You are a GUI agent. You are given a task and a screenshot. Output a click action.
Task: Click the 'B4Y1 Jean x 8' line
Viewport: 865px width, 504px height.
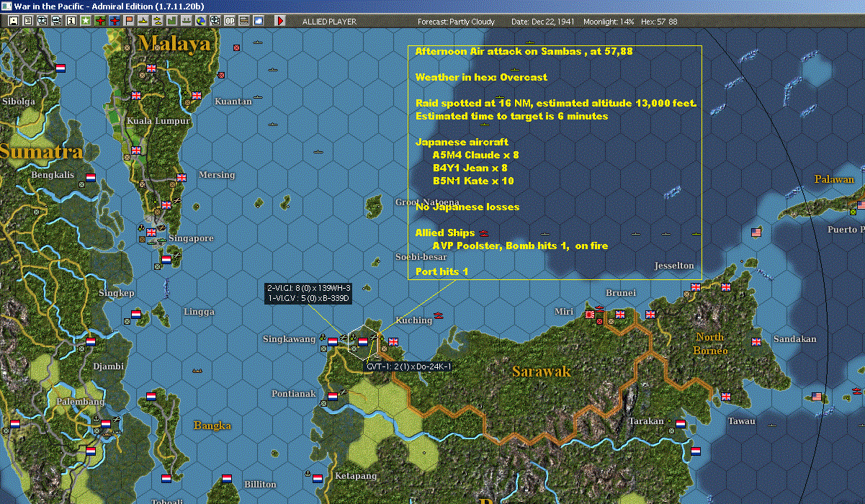click(x=470, y=168)
